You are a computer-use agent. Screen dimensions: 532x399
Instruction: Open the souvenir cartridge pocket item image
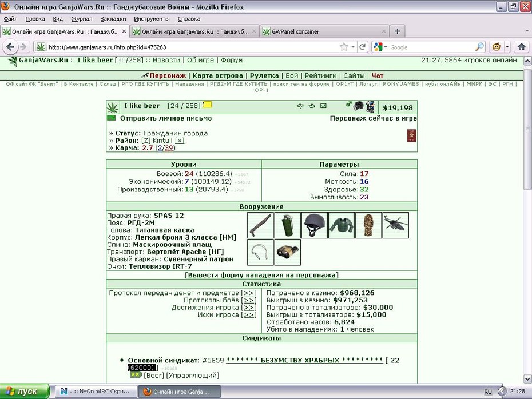click(260, 252)
